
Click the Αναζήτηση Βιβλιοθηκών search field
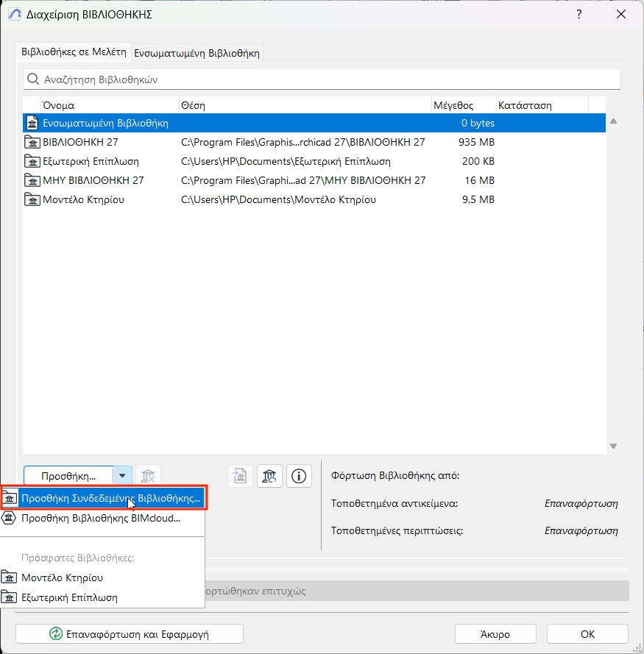click(322, 79)
